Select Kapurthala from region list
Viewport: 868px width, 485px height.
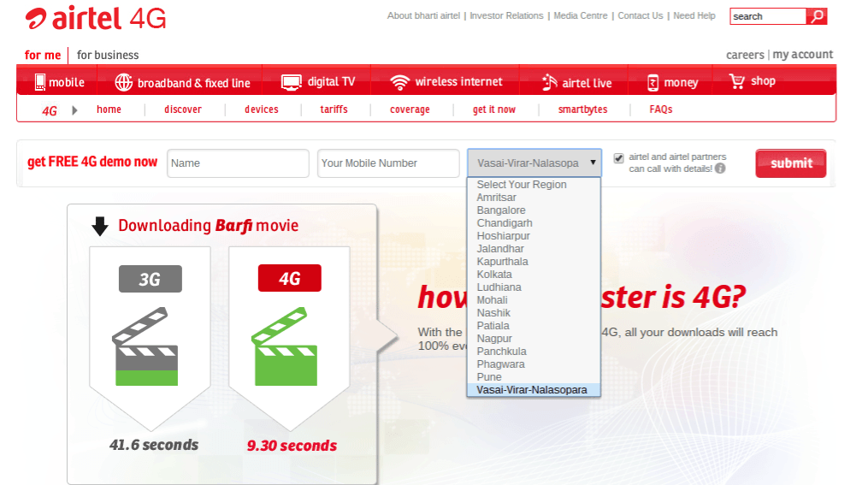[534, 262]
